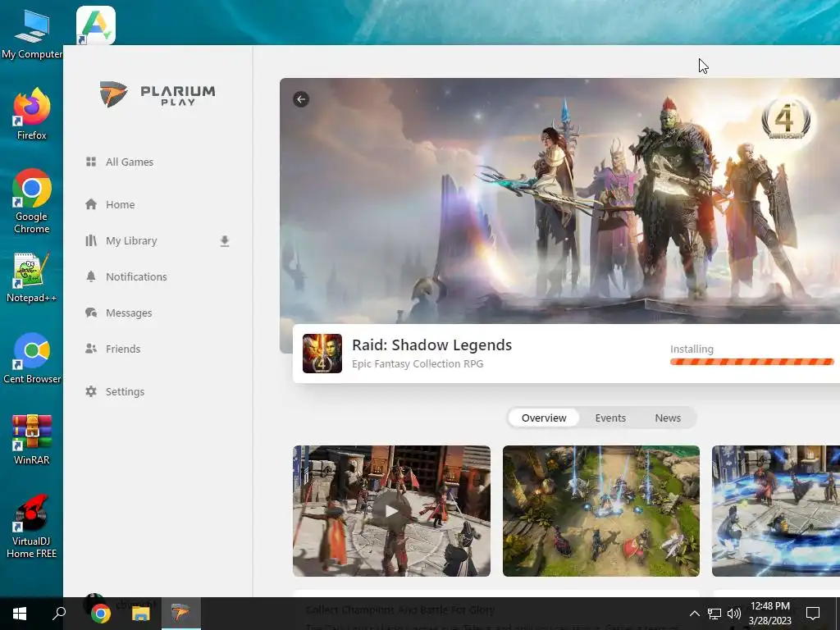Click the WinRAR desktop icon
The width and height of the screenshot is (840, 630).
click(x=32, y=440)
